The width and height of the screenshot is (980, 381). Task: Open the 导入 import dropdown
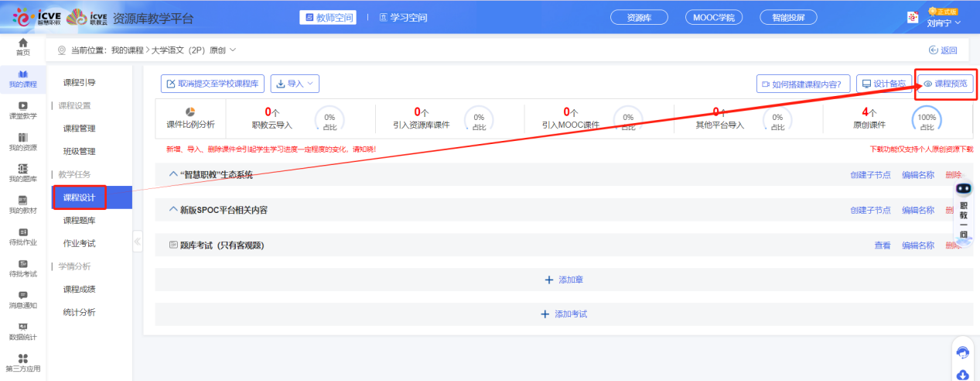click(x=294, y=84)
